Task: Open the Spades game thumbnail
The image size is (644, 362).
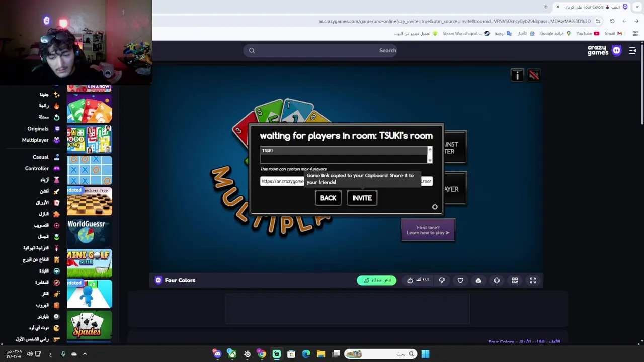Action: point(90,325)
